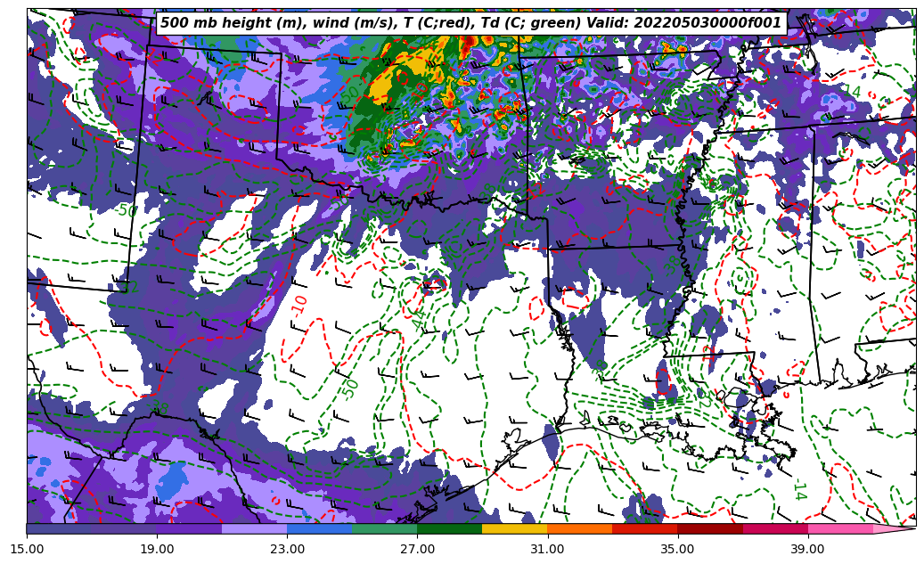Click the 27.00 colorbar tick label
Viewport: 924px width, 564px height.
(417, 549)
